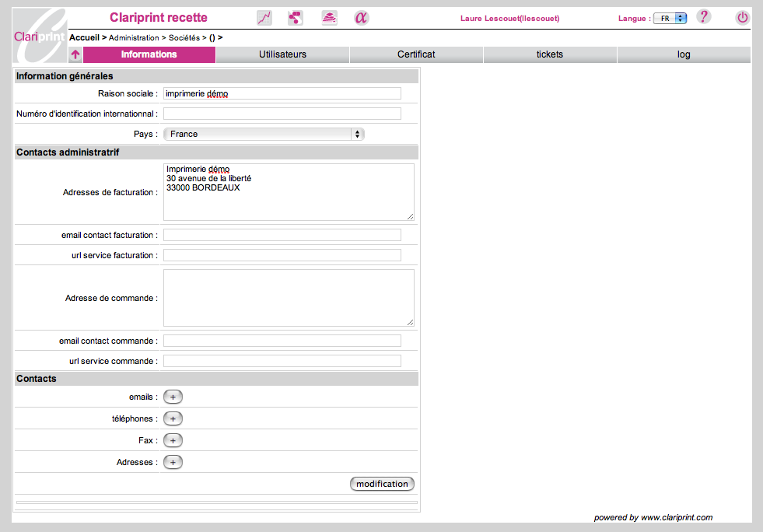
Task: Expand the Pays country dropdown
Action: 264,134
